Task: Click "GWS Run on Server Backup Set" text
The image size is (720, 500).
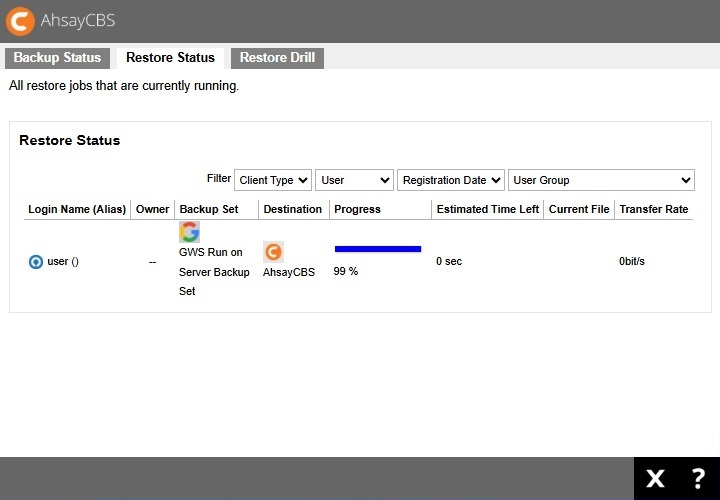Action: [214, 272]
